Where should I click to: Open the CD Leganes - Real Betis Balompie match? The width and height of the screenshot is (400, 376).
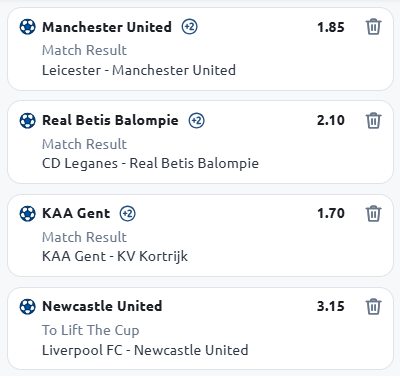(150, 164)
